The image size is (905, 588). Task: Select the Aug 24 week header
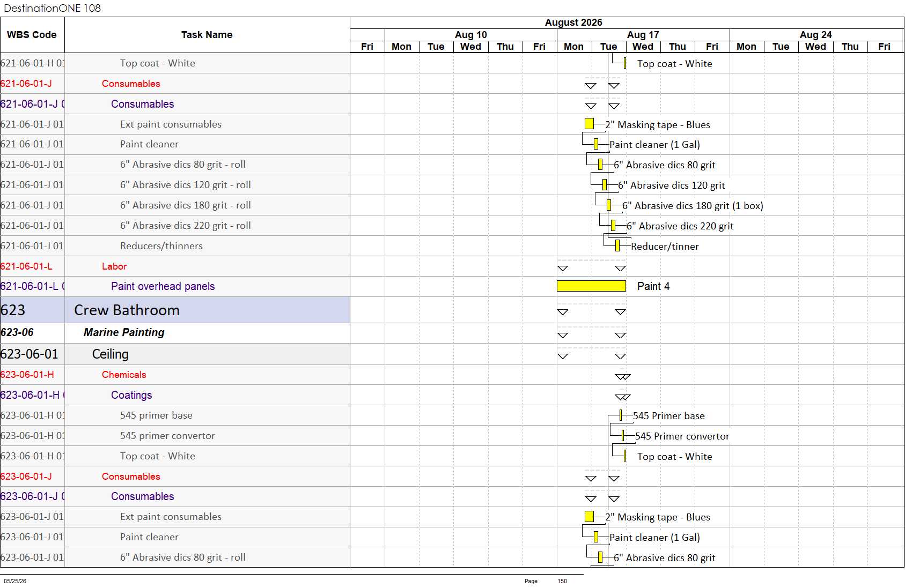tap(815, 35)
